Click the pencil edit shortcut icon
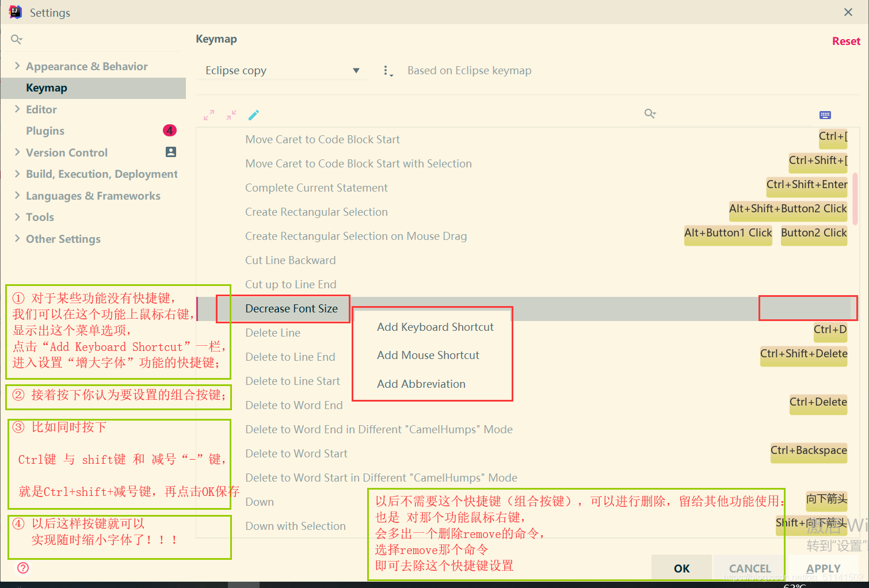869x588 pixels. [254, 115]
